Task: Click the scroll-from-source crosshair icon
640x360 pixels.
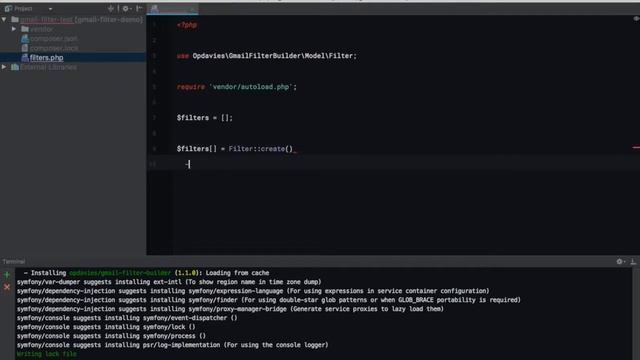Action: (x=111, y=8)
